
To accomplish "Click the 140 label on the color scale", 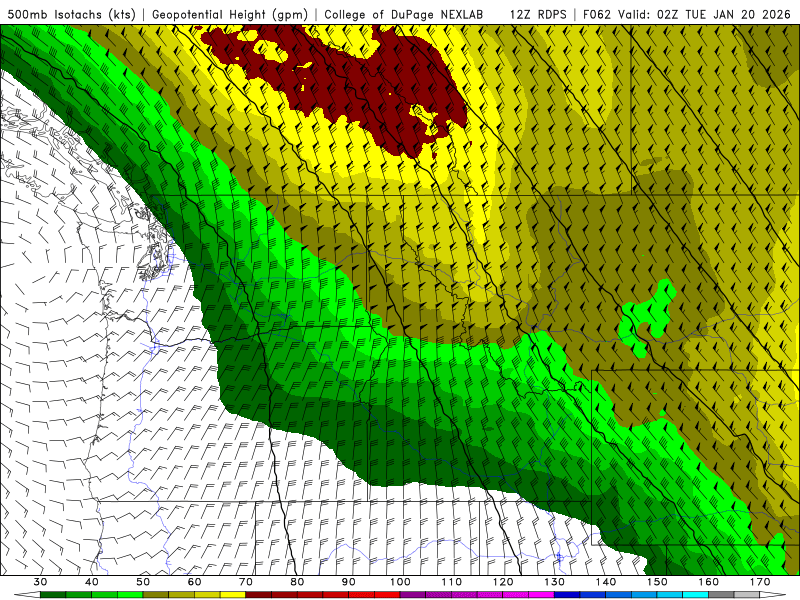I will point(606,582).
